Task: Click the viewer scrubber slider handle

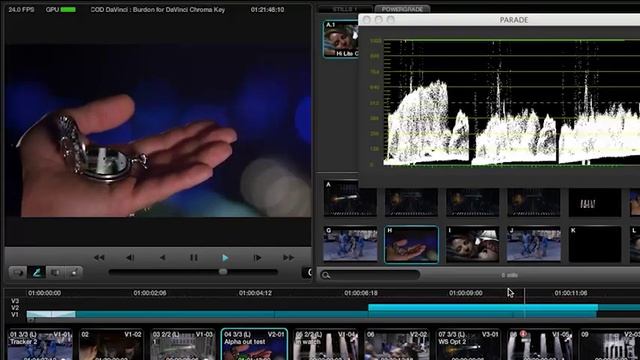Action: click(x=223, y=272)
